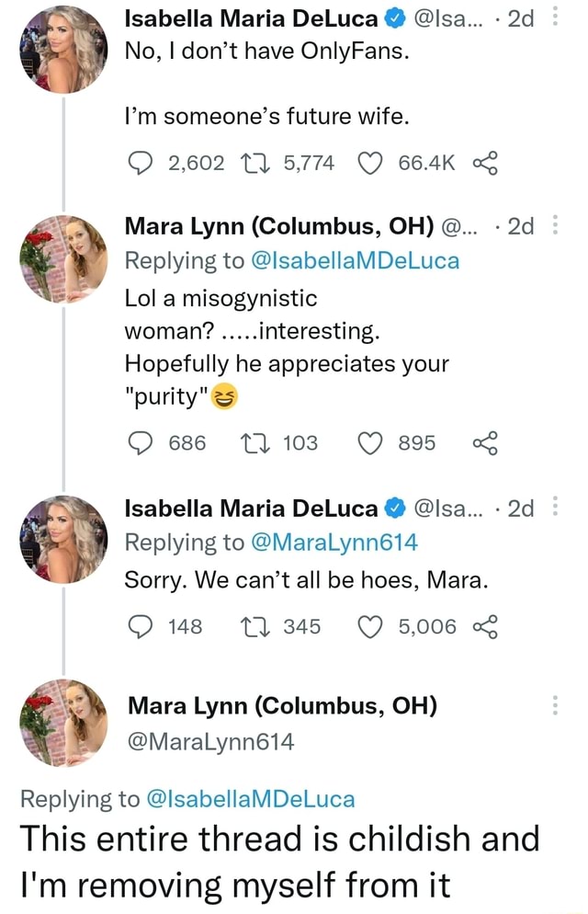Open the share icon showing beside 5,006 likes
Viewport: 588px width, 914px height.
pyautogui.click(x=486, y=626)
